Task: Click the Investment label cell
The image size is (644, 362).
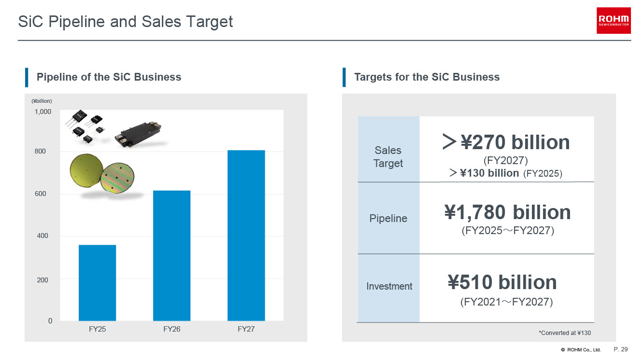Action: click(388, 286)
